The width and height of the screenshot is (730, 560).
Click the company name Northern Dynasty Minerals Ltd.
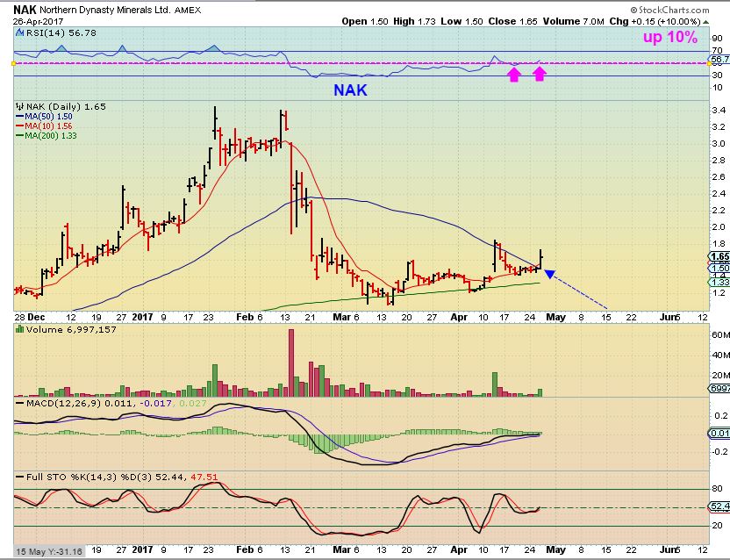coord(105,10)
